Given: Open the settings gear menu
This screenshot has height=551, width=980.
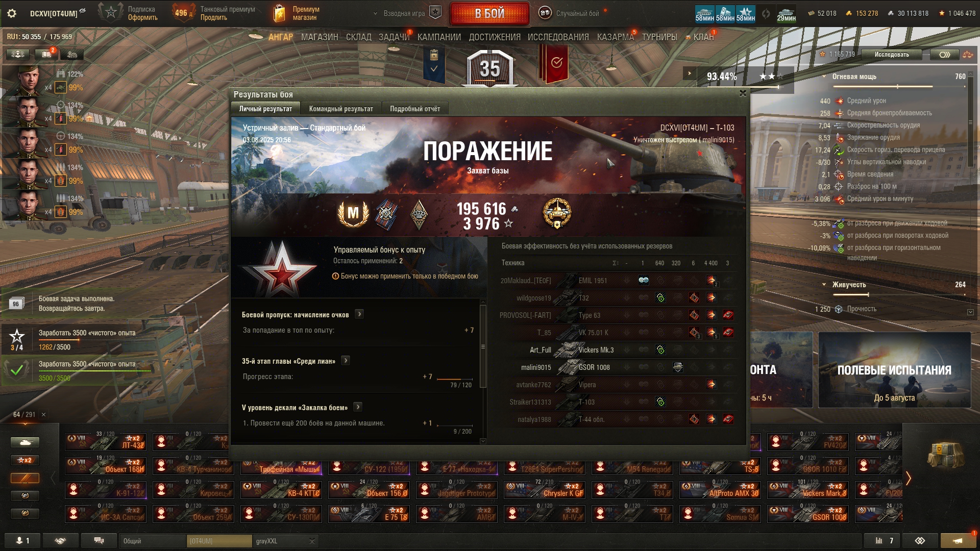Looking at the screenshot, I should point(11,13).
